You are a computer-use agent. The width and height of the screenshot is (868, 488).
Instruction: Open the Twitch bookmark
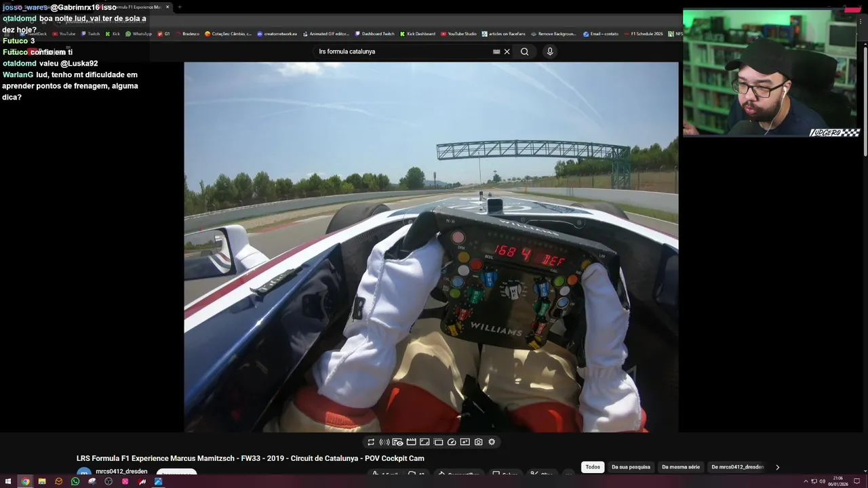(90, 34)
